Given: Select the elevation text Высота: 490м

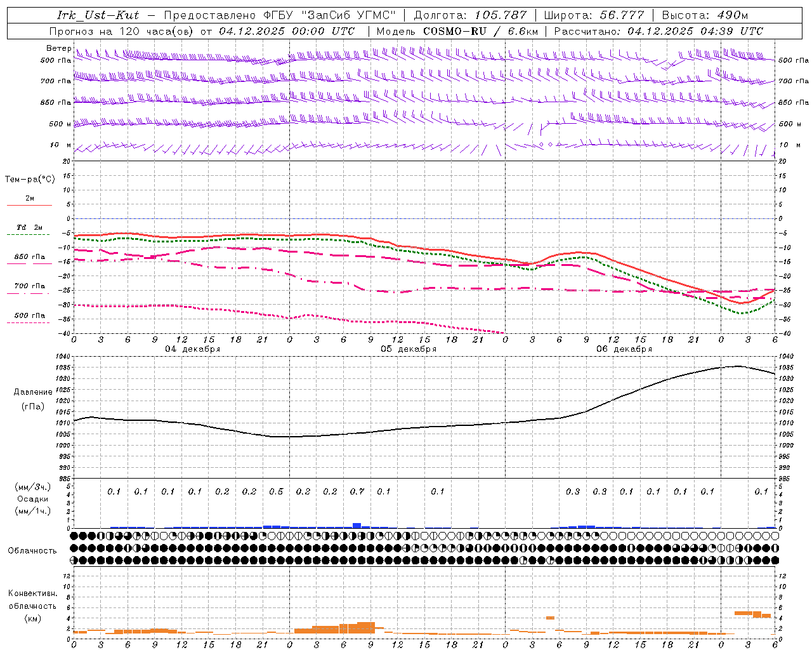Looking at the screenshot, I should (705, 15).
